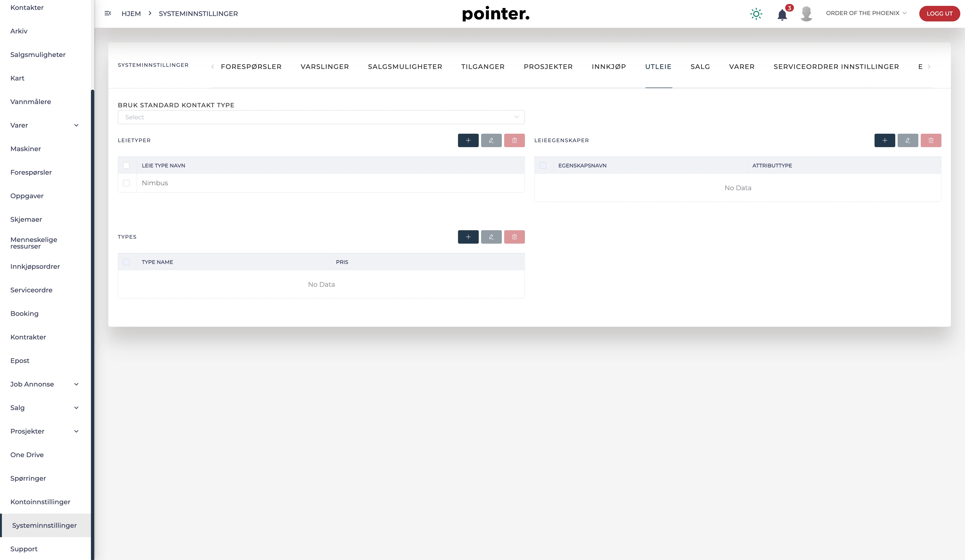Screen dimensions: 965x560
Task: Switch to Salg settings tab
Action: 700,67
